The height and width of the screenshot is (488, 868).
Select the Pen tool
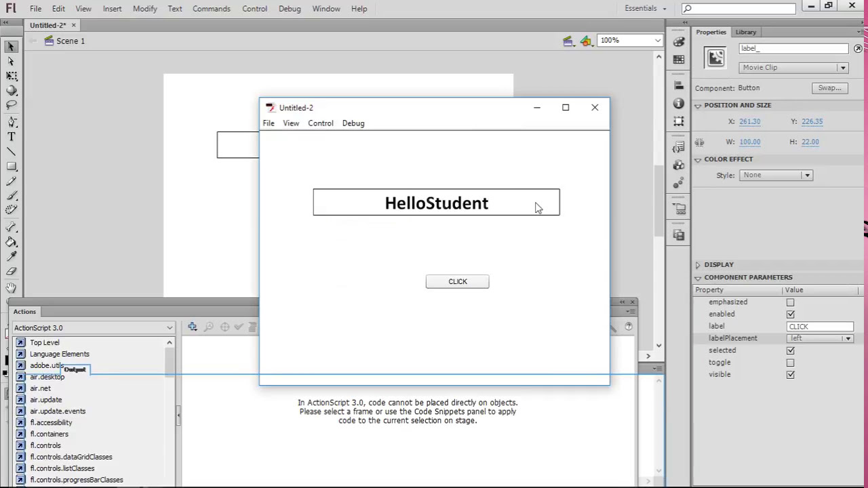coord(11,122)
